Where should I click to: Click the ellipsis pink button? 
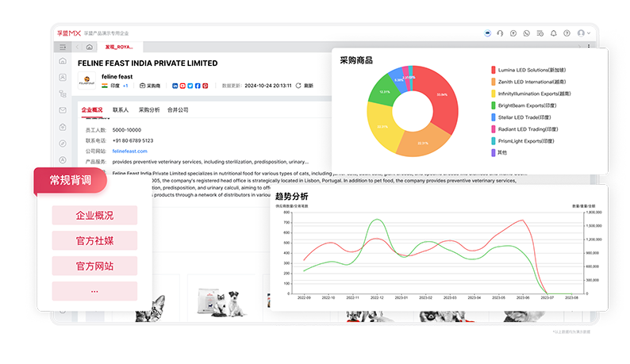pyautogui.click(x=94, y=291)
